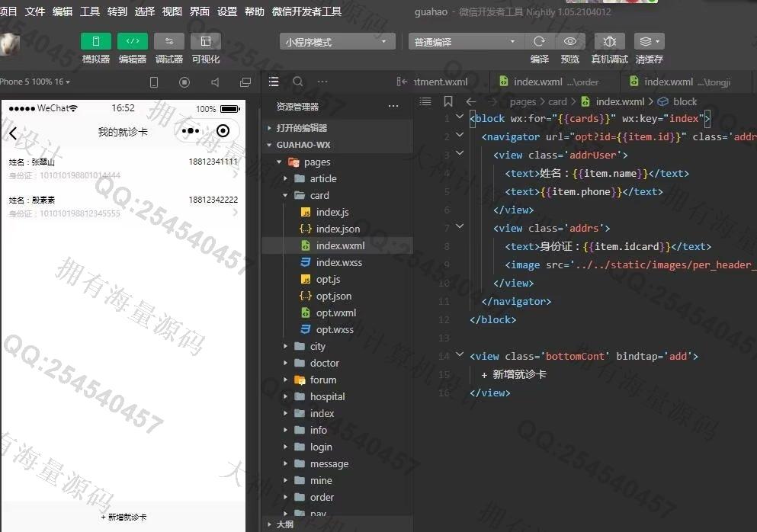Click the card breadcrumb segment
The height and width of the screenshot is (532, 757).
[557, 101]
